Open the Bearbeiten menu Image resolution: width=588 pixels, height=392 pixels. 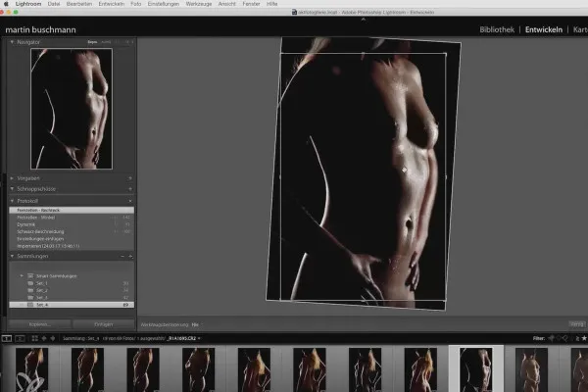tap(79, 4)
